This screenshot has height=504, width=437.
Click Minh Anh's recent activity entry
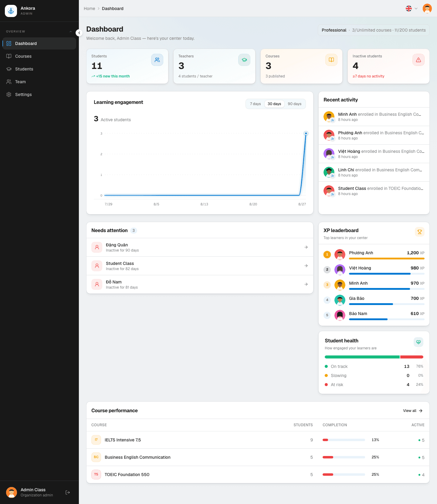click(374, 117)
